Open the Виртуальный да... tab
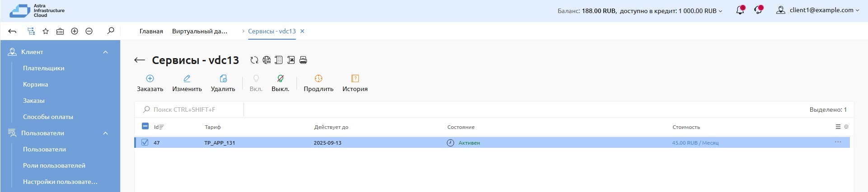 pyautogui.click(x=200, y=31)
